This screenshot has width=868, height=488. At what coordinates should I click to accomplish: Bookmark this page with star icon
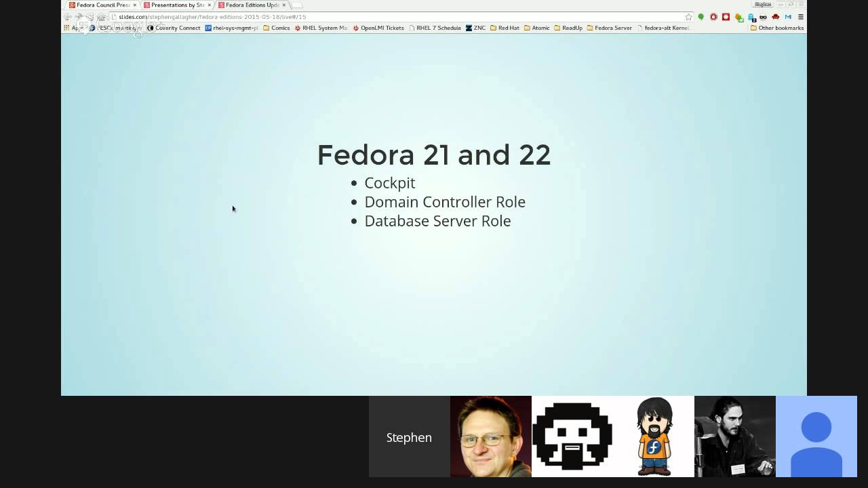(x=688, y=17)
